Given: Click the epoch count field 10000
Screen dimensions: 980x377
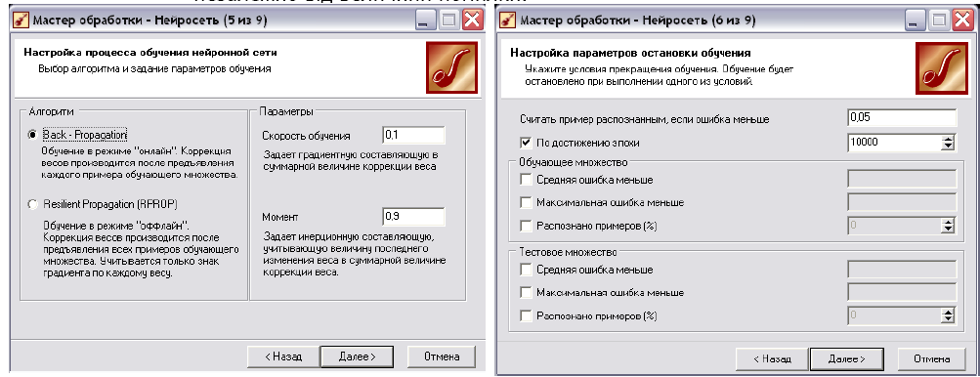Looking at the screenshot, I should click(x=894, y=143).
